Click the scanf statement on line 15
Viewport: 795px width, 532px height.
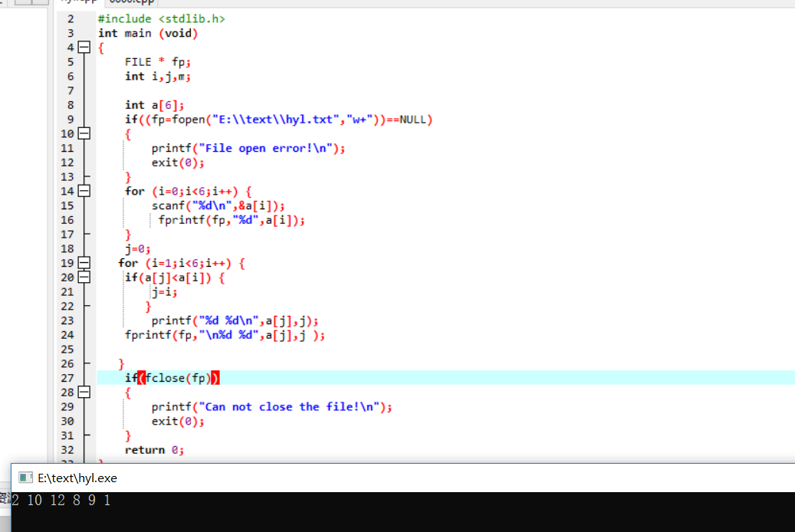(x=218, y=205)
